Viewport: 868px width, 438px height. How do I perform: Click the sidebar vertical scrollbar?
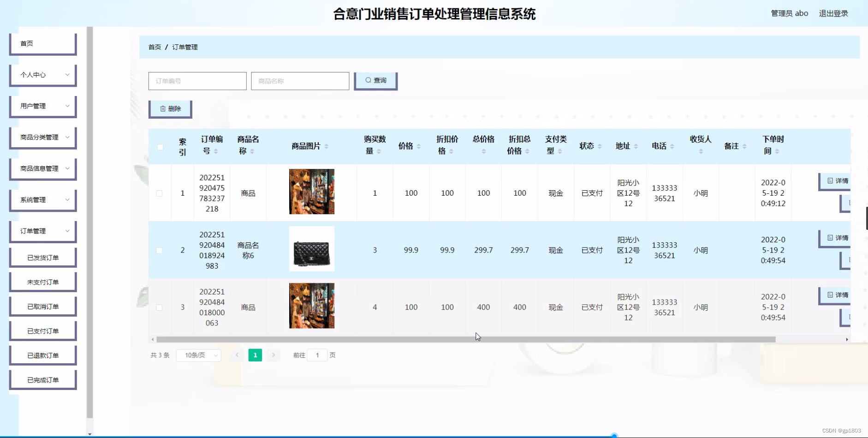tap(90, 222)
